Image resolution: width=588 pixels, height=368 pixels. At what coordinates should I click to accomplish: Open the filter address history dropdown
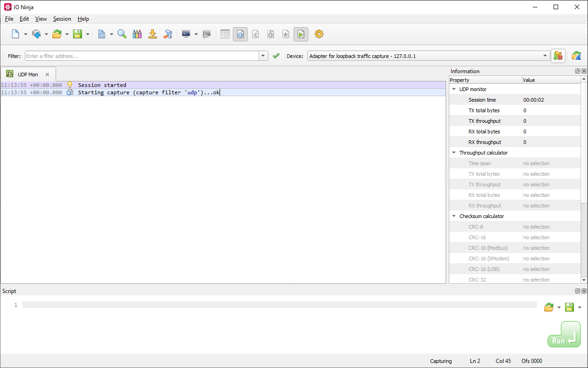point(264,56)
